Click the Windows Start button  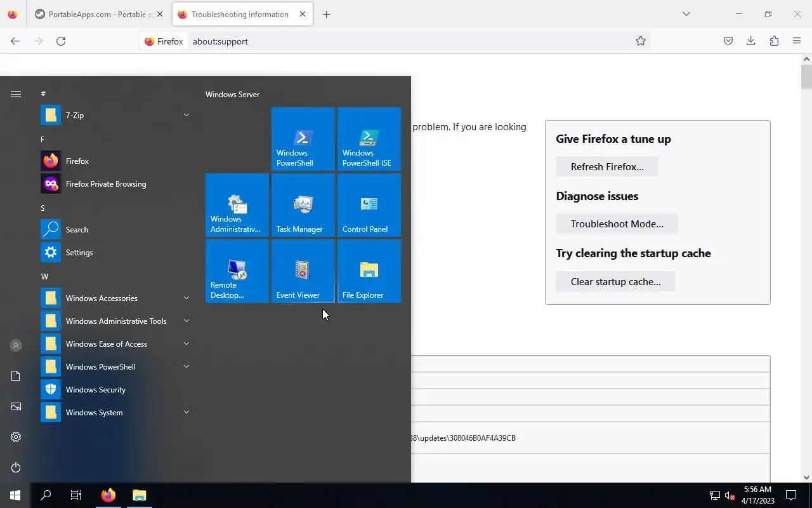(15, 495)
